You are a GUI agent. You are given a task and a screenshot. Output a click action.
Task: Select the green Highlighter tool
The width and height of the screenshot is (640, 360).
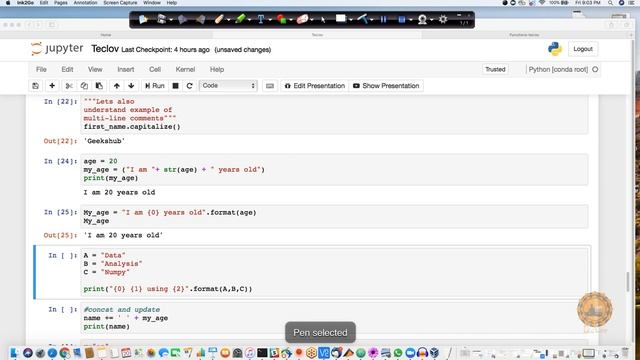point(240,19)
